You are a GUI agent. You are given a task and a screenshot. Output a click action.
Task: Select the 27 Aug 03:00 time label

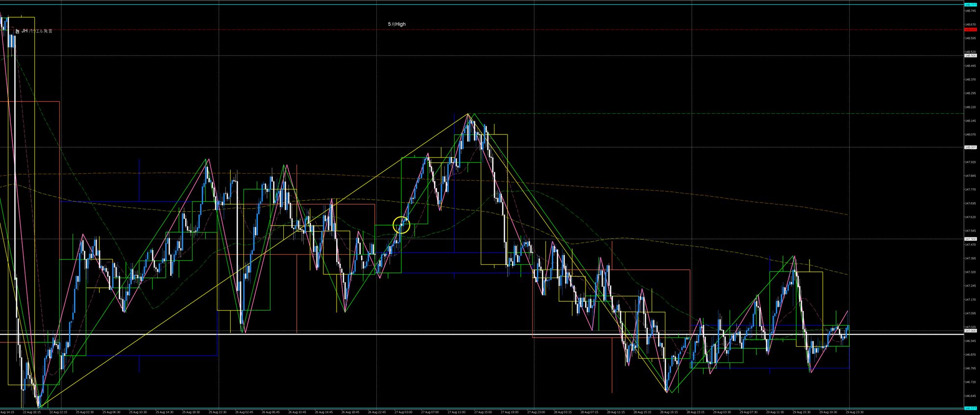click(x=403, y=412)
